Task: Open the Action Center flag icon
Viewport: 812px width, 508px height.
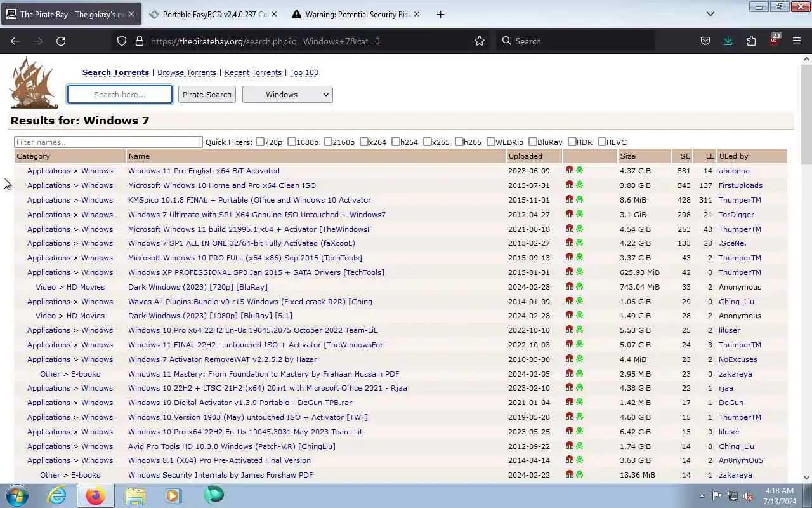Action: tap(717, 496)
